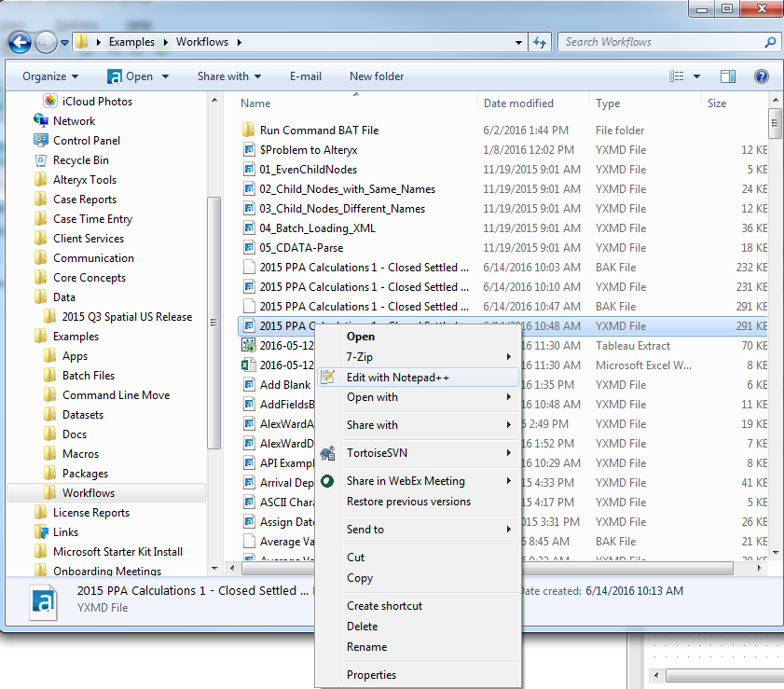The width and height of the screenshot is (784, 689).
Task: Select Core Concepts folder in sidebar
Action: pos(89,278)
